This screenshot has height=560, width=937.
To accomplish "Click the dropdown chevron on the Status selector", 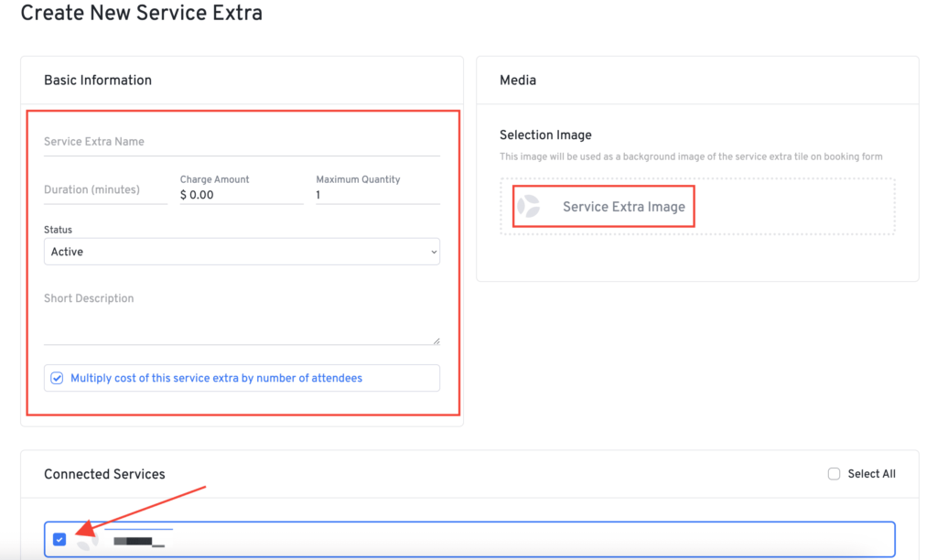I will [x=430, y=251].
